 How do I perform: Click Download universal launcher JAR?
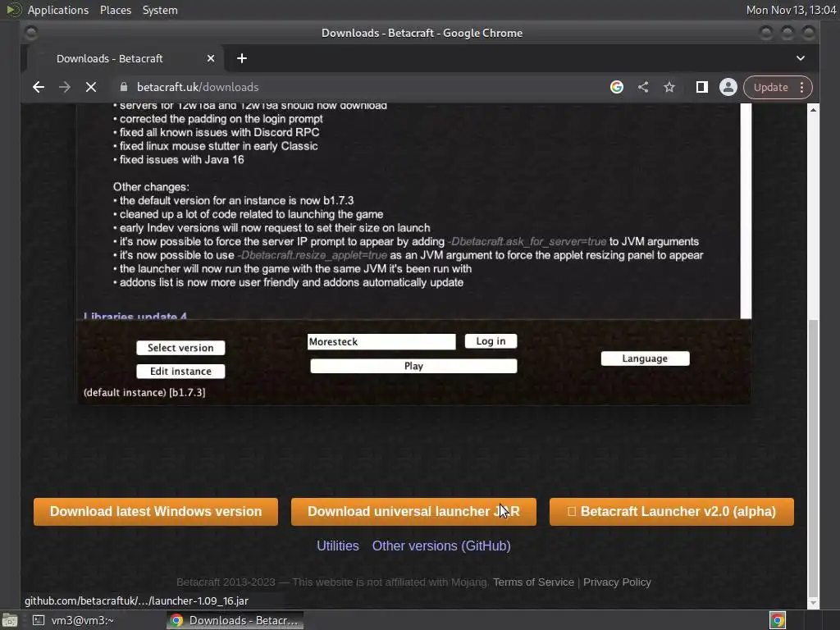pyautogui.click(x=413, y=512)
